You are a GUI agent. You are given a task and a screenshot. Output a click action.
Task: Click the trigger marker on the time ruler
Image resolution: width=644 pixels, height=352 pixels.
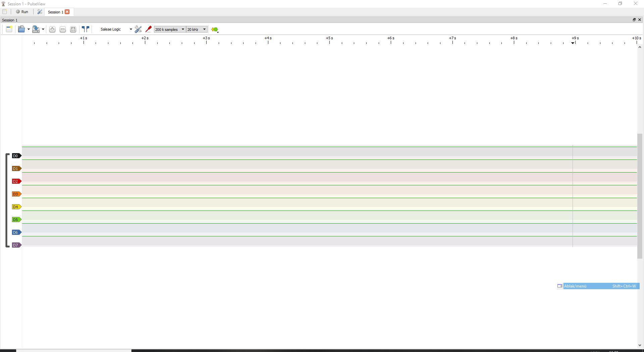click(x=573, y=43)
